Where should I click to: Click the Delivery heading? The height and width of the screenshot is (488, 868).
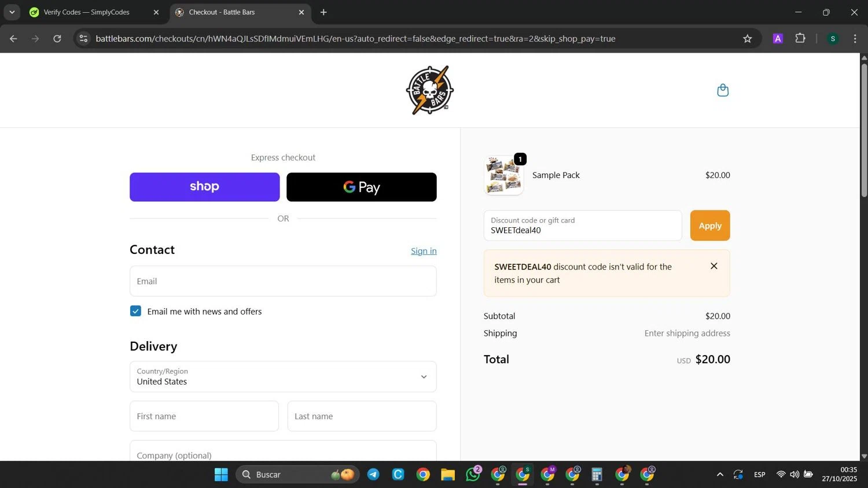pyautogui.click(x=153, y=346)
